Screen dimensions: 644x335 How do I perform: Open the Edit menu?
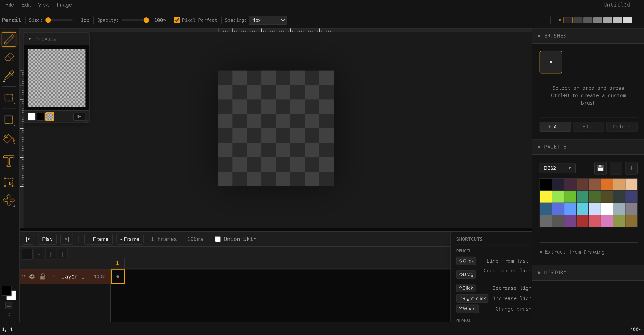pyautogui.click(x=26, y=5)
